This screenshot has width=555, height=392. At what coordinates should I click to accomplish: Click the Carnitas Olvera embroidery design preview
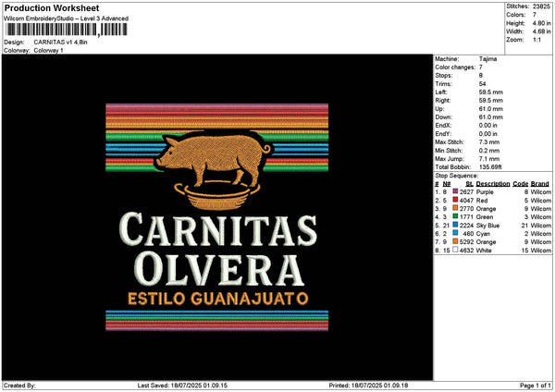pos(217,217)
